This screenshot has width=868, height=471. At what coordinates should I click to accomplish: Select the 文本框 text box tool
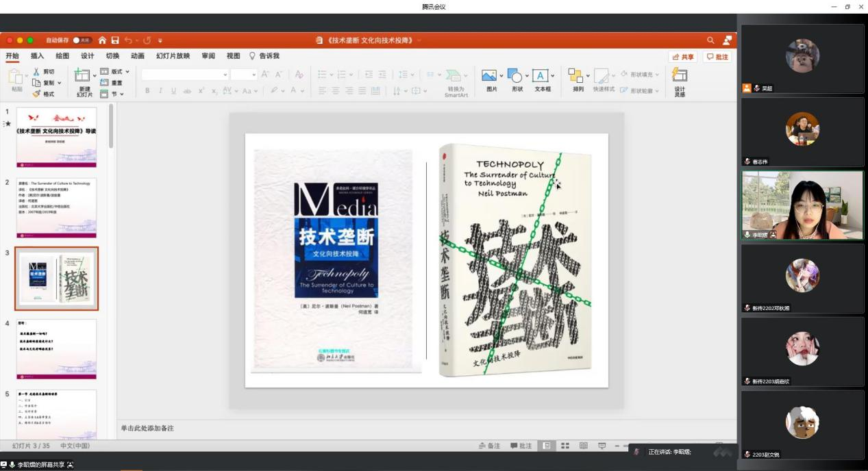click(541, 76)
